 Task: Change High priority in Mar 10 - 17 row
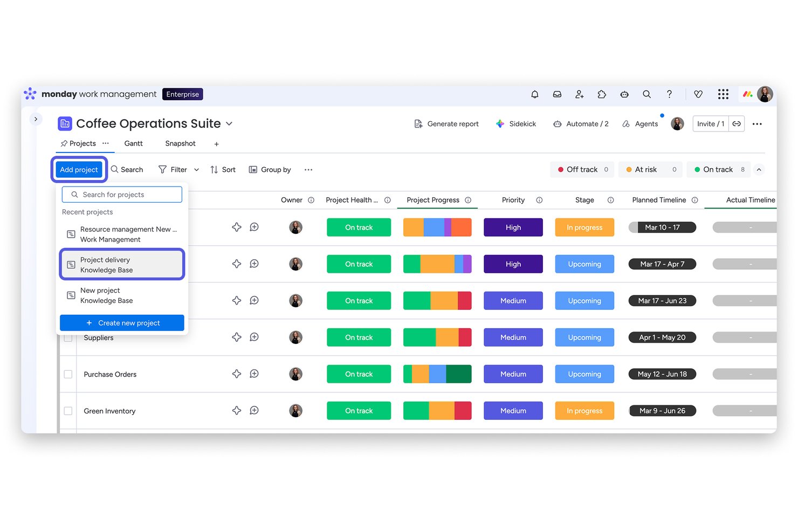tap(513, 227)
